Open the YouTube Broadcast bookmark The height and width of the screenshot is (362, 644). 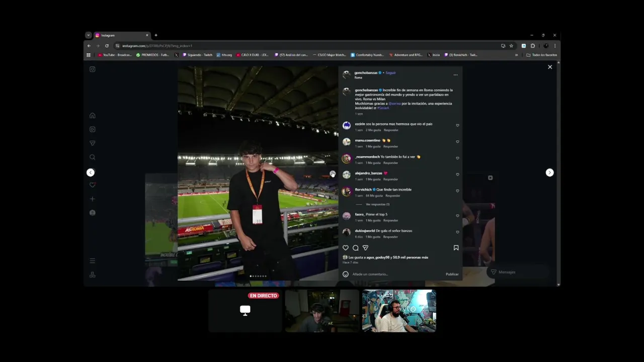click(115, 55)
